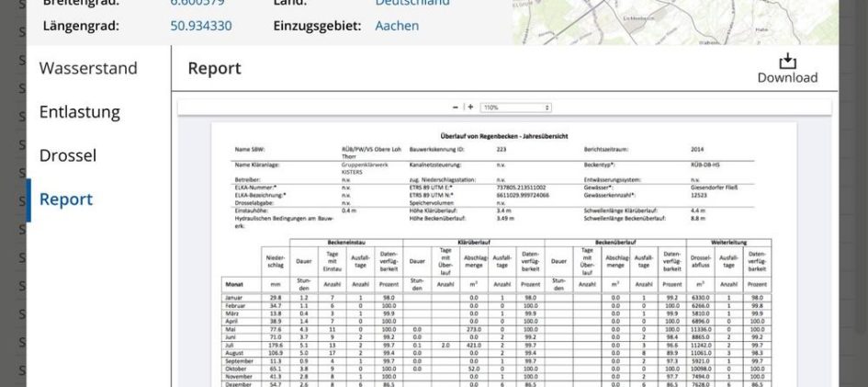Open the Entlastung tab
This screenshot has width=868, height=387.
tap(80, 112)
